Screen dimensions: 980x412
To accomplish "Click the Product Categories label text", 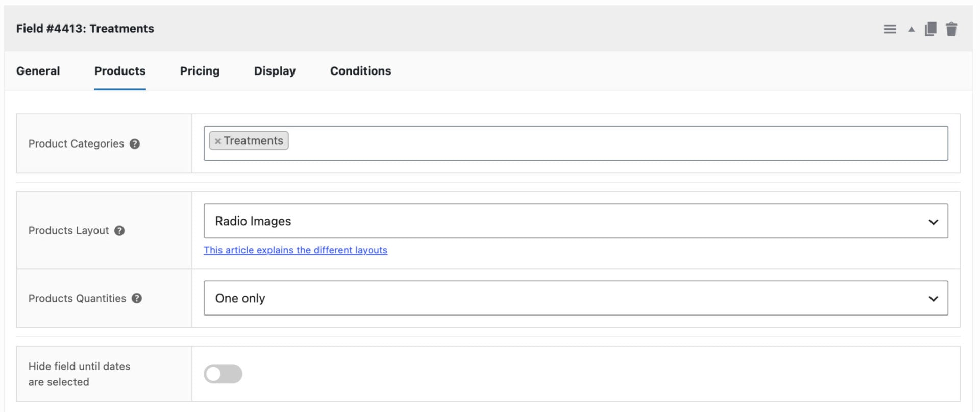I will point(76,144).
